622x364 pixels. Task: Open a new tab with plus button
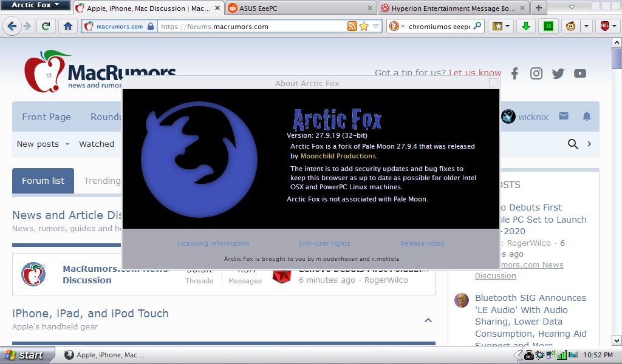pyautogui.click(x=538, y=7)
